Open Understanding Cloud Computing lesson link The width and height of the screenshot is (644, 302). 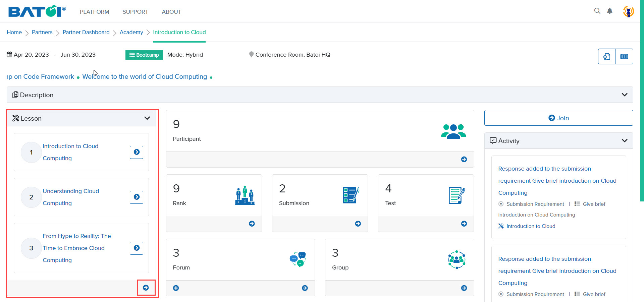[71, 197]
